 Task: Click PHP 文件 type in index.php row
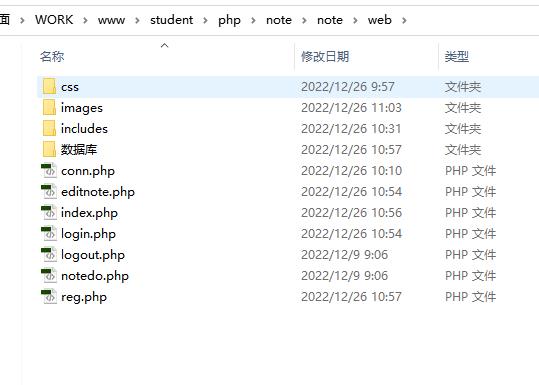coord(470,212)
